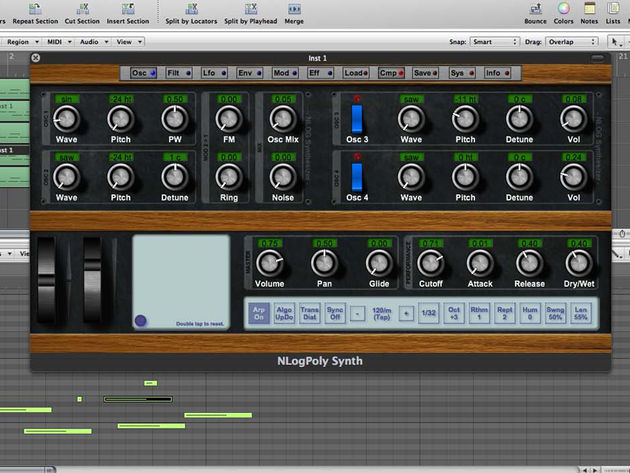Open the Region dropdown menu

point(22,42)
